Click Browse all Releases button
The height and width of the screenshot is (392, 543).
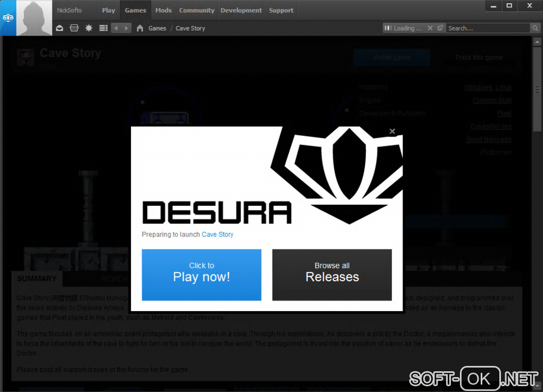[332, 274]
